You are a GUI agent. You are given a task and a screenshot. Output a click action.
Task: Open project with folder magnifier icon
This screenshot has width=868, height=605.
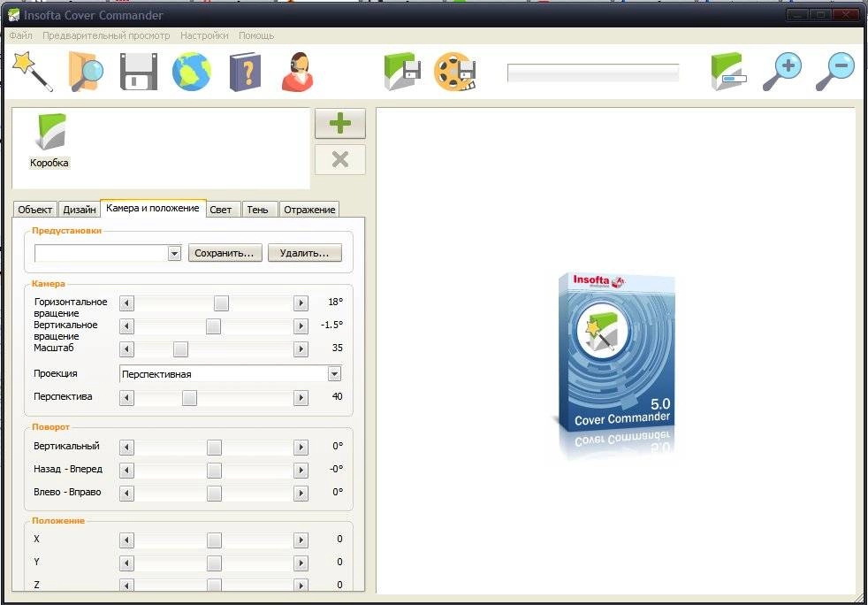(x=86, y=72)
